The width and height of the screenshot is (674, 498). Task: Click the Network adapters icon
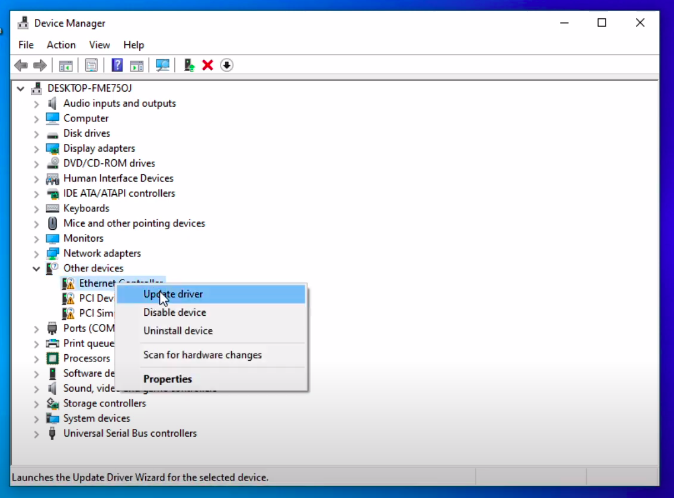52,254
